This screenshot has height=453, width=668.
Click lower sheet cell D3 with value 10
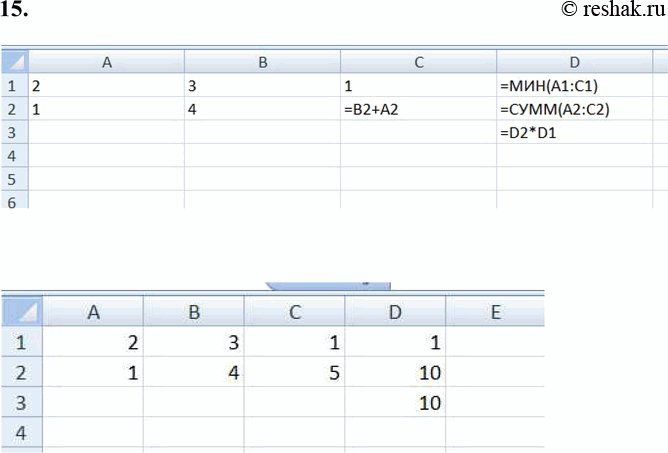(x=395, y=402)
